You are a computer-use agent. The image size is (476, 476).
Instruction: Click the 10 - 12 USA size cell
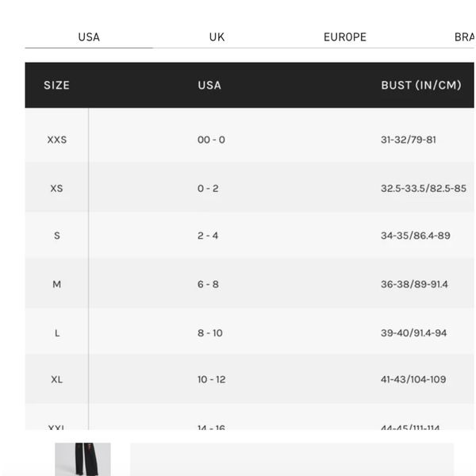click(211, 379)
